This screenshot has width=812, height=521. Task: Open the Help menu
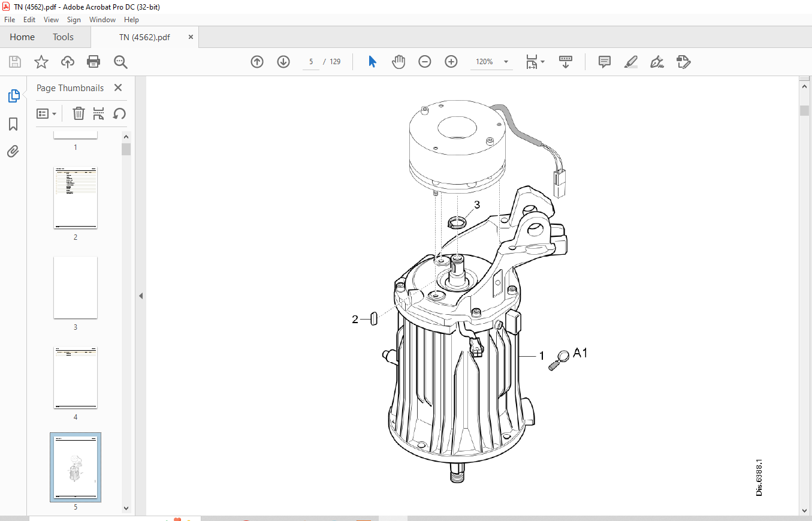click(131, 20)
